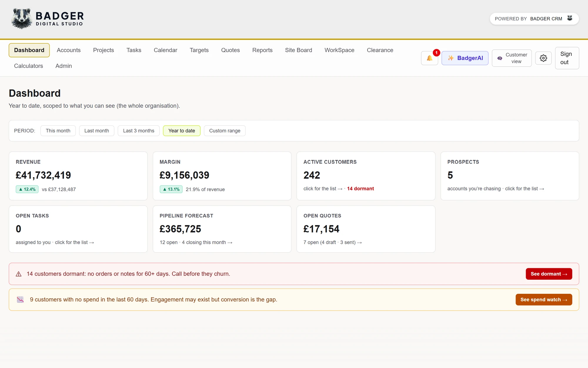
Task: Open the Targets tab
Action: pyautogui.click(x=199, y=50)
